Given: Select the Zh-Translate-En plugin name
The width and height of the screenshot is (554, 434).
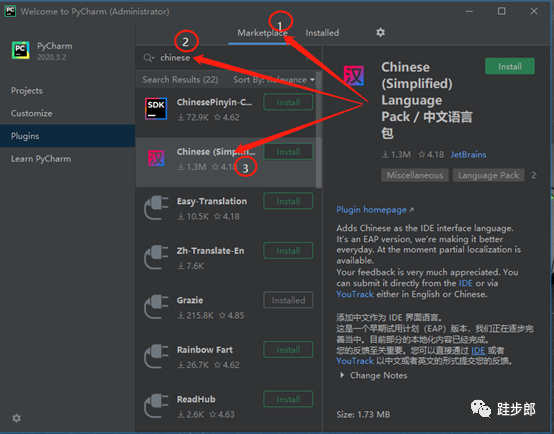Looking at the screenshot, I should point(211,251).
